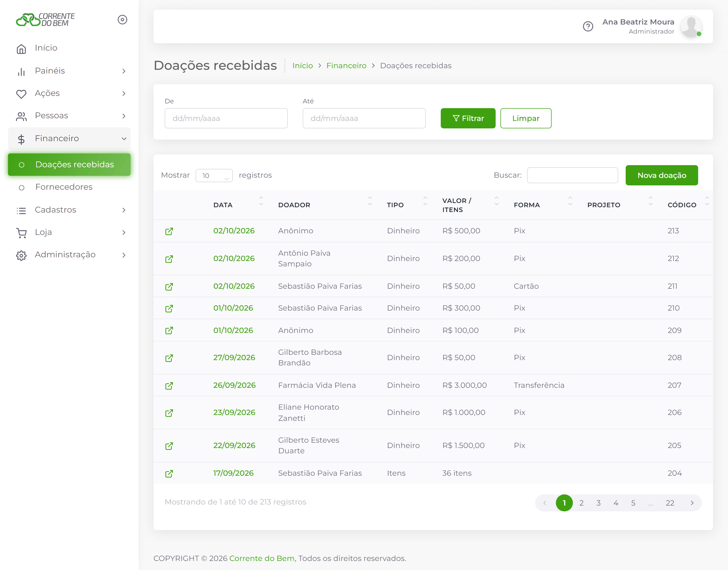Viewport: 728px width, 570px height.
Task: Focus the De date field
Action: pos(226,118)
